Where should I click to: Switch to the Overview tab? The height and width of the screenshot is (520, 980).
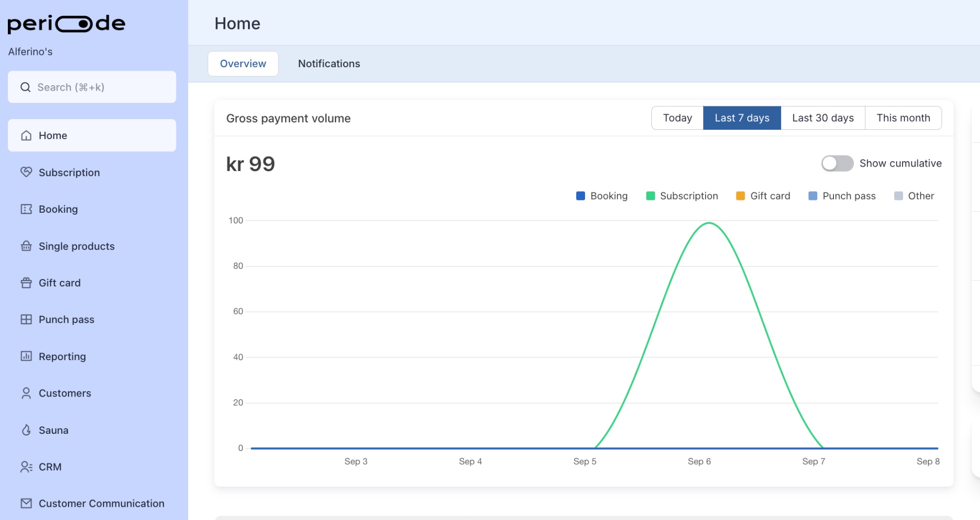[x=243, y=64]
